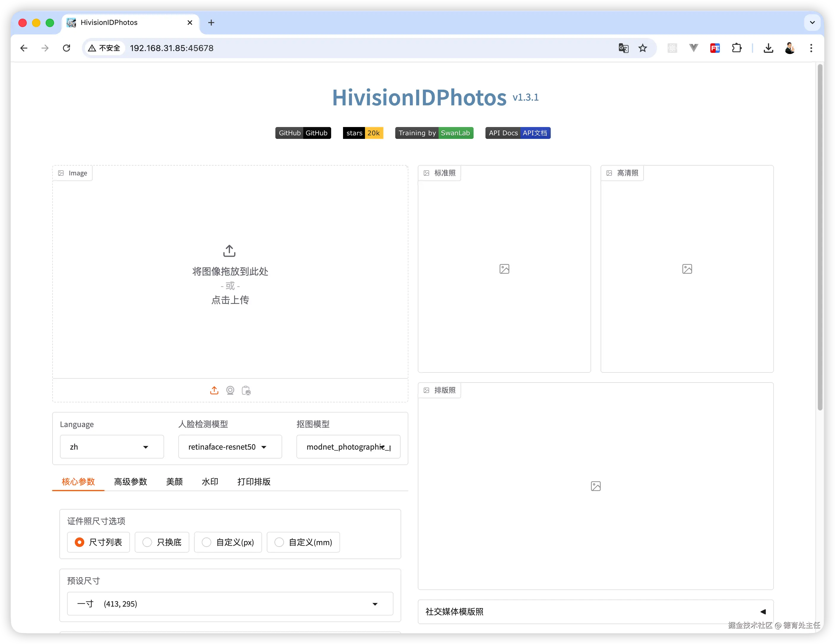
Task: Switch to the 美颜 tab
Action: pos(174,481)
